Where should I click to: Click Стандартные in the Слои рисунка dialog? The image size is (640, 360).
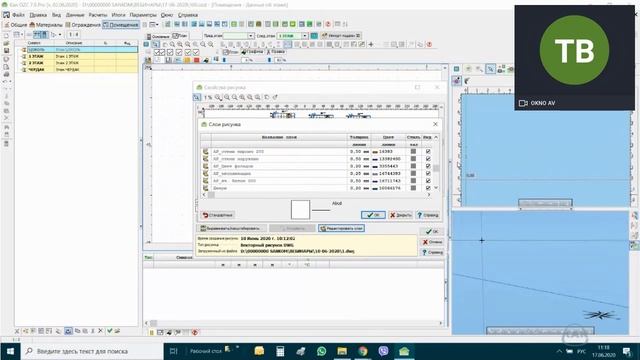point(218,215)
